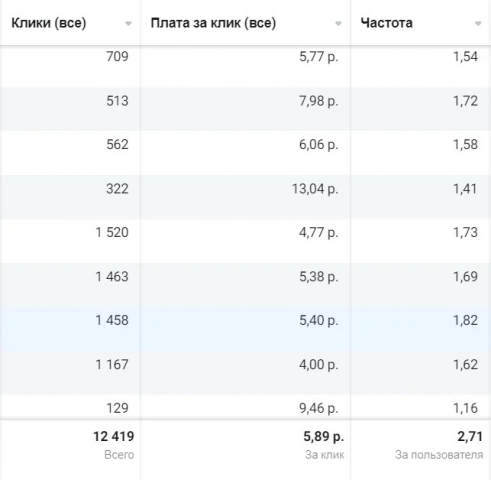491x480 pixels.
Task: Click the Всего label
Action: pyautogui.click(x=119, y=455)
